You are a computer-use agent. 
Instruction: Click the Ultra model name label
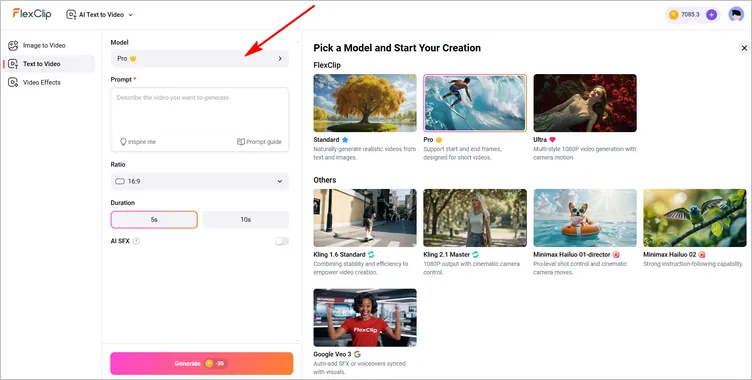point(540,140)
